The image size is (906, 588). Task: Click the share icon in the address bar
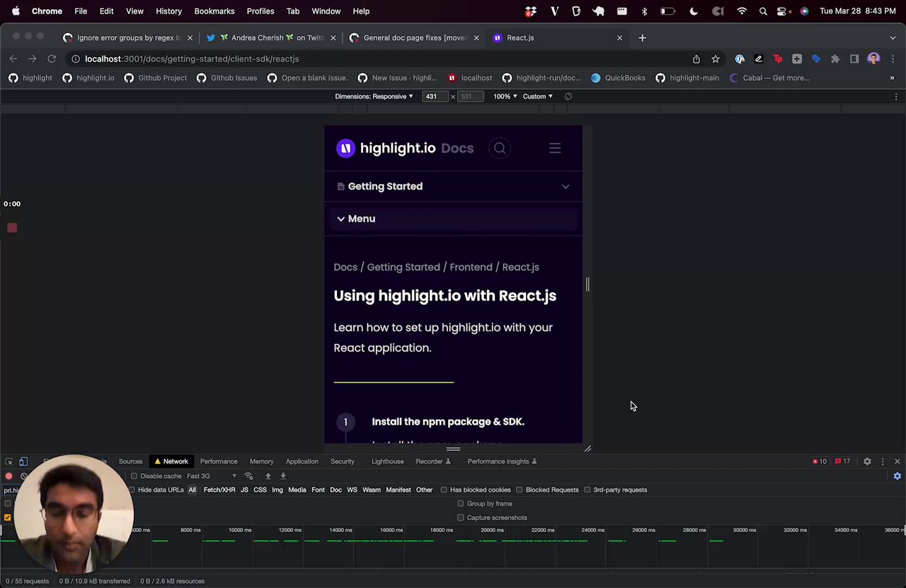(x=696, y=59)
